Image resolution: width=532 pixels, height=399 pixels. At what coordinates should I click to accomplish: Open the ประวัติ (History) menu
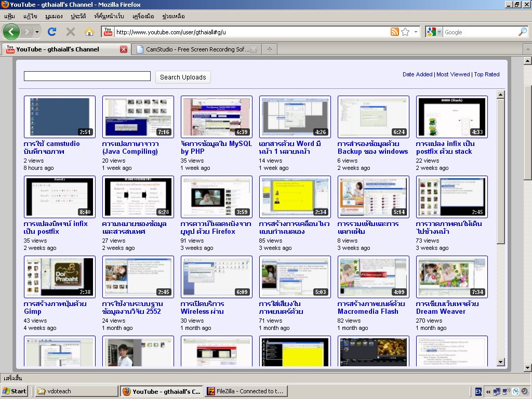tap(78, 16)
